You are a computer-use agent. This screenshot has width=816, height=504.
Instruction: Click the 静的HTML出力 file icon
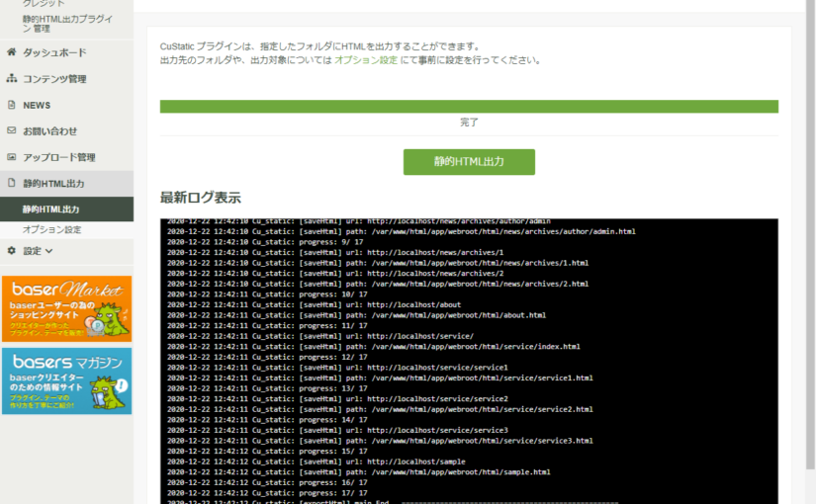(12, 183)
